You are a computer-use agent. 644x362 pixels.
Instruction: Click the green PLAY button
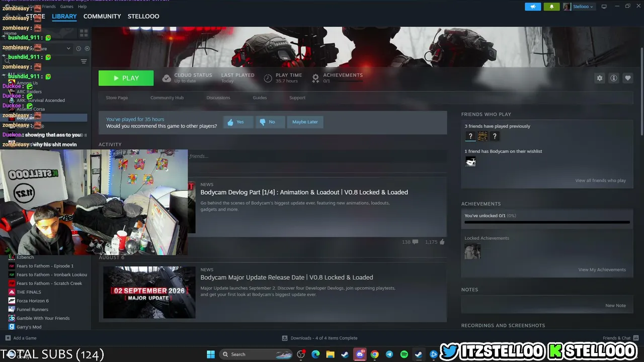click(x=126, y=78)
